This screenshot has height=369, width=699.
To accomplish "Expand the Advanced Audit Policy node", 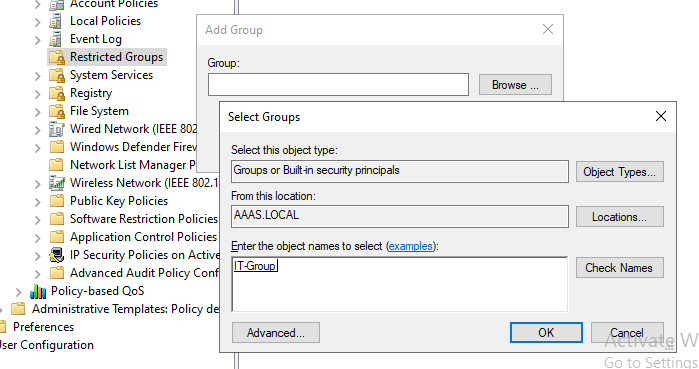I will tap(38, 274).
